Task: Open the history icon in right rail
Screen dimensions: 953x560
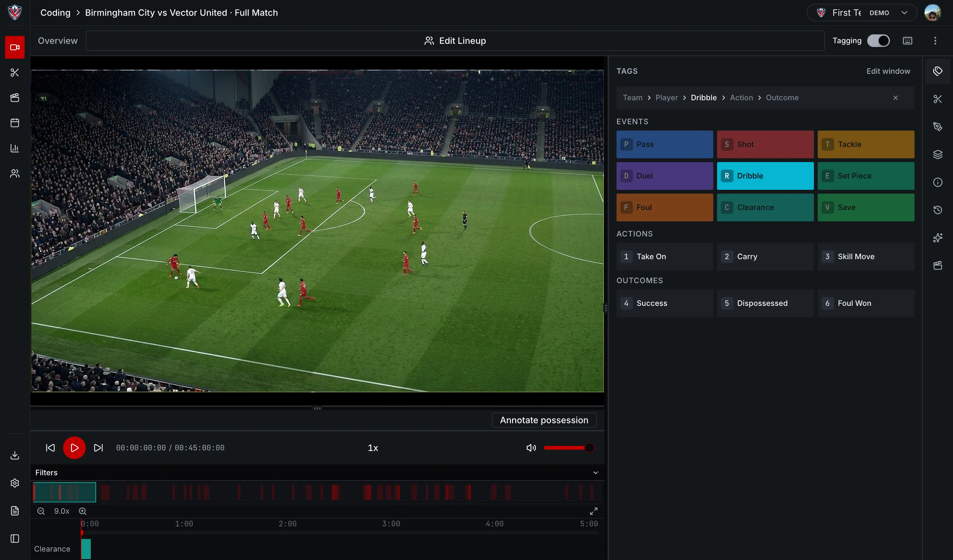Action: (938, 210)
